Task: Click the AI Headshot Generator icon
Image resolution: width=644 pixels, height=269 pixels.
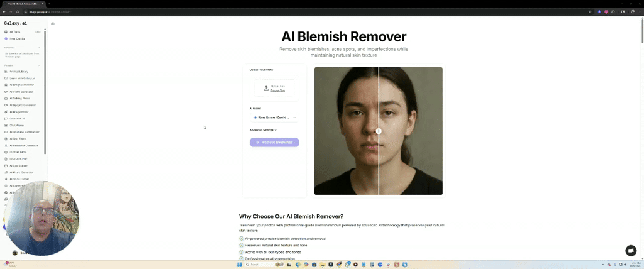Action: [6, 145]
